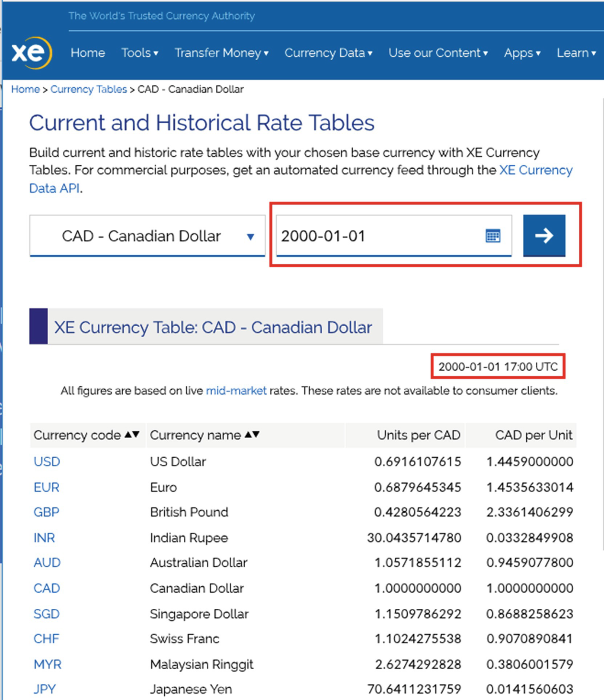Open the SGD currency code link

46,614
